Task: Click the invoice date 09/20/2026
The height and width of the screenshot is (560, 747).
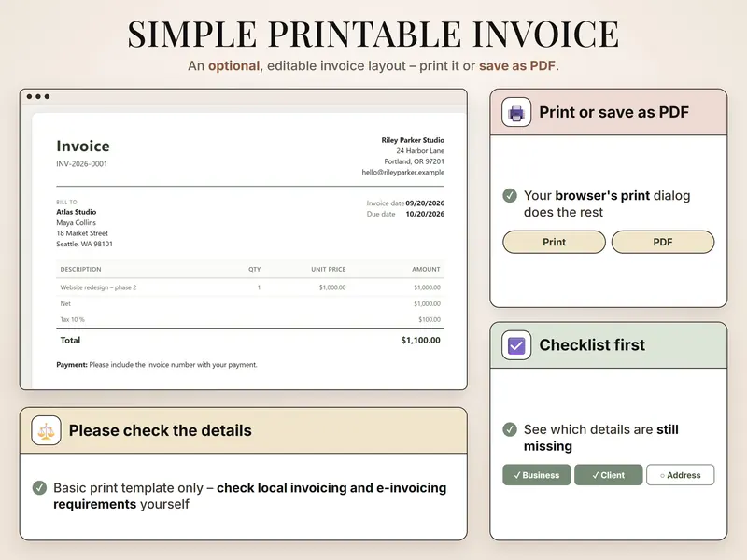Action: [x=425, y=203]
